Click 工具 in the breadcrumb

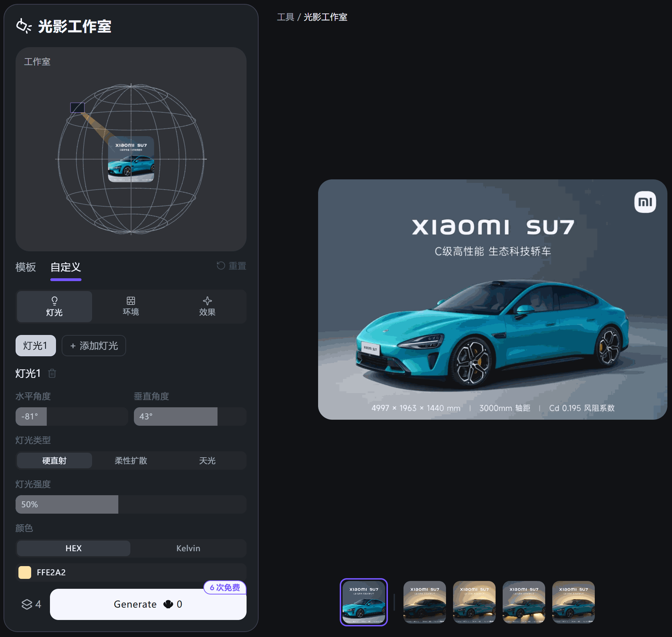(x=286, y=17)
